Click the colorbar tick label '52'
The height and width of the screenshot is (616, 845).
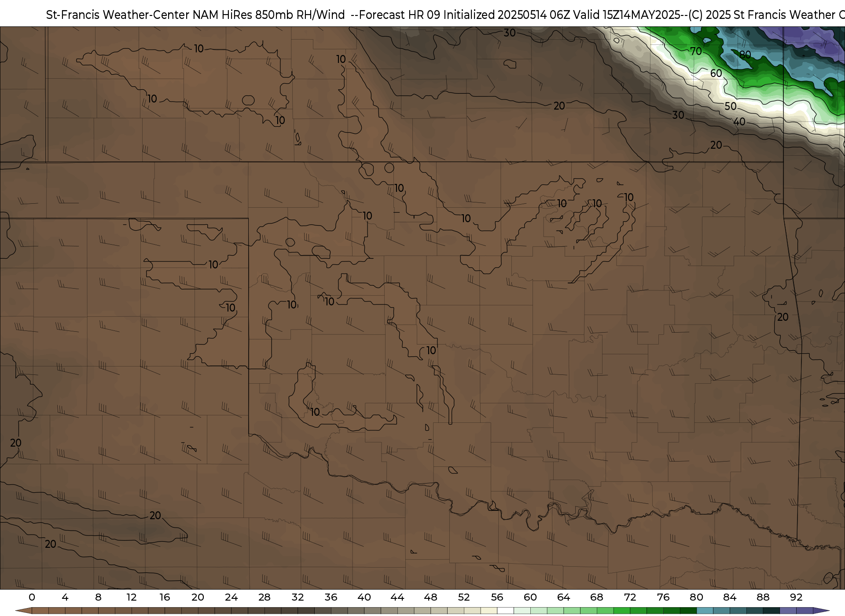(x=464, y=597)
